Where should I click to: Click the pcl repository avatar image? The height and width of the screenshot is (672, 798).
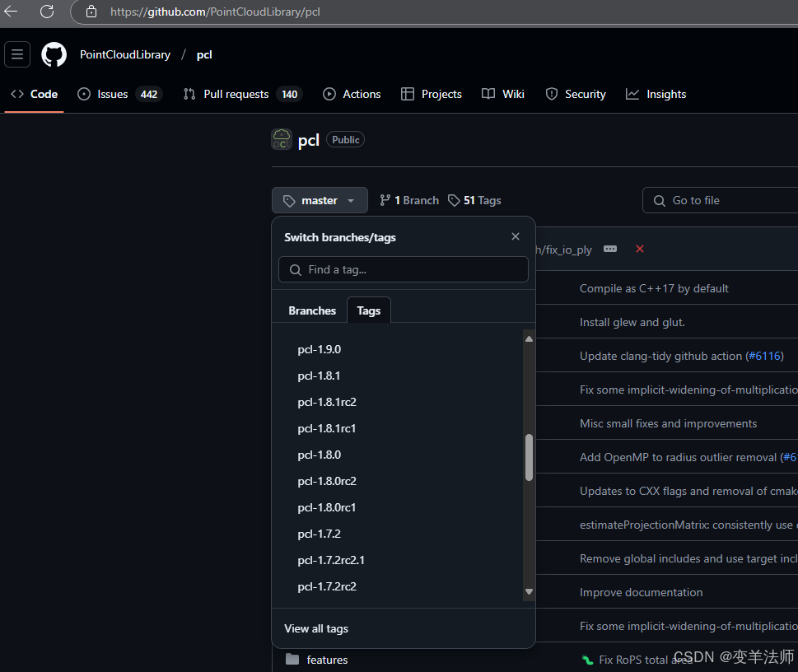pos(282,139)
